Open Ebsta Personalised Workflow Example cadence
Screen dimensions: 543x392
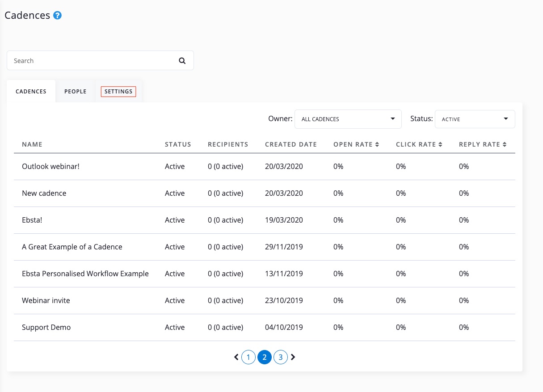pyautogui.click(x=85, y=274)
